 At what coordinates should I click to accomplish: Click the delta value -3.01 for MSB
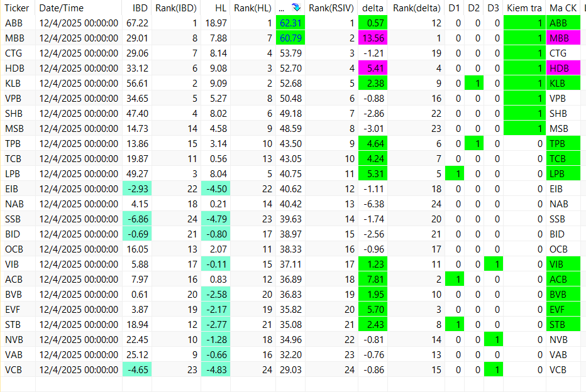click(373, 129)
